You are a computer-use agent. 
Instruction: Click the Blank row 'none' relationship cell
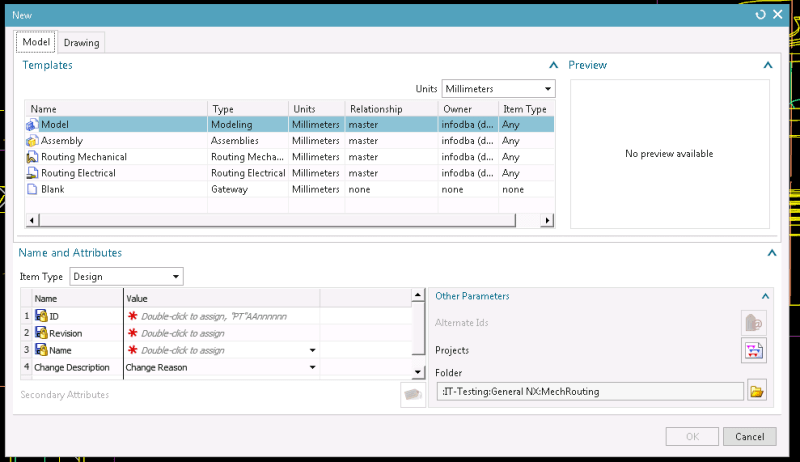[391, 189]
